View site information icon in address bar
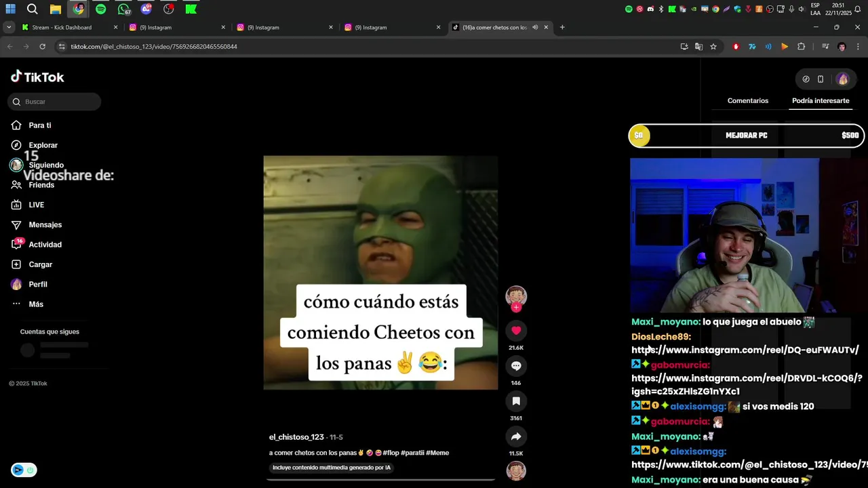868x488 pixels. 62,47
